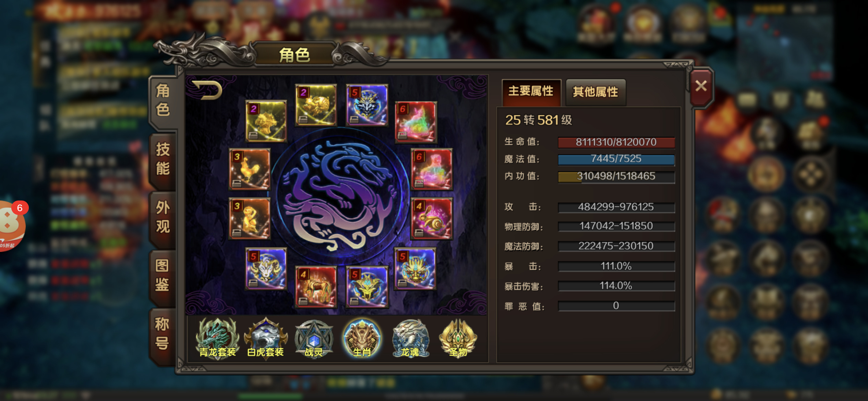Switch to the 其他属性 tab
868x401 pixels.
click(x=595, y=92)
